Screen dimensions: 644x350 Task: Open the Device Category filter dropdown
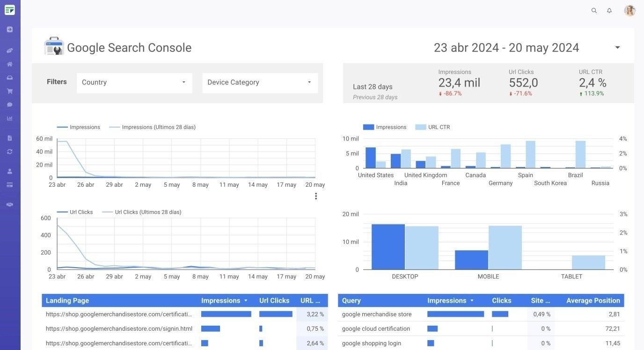260,82
